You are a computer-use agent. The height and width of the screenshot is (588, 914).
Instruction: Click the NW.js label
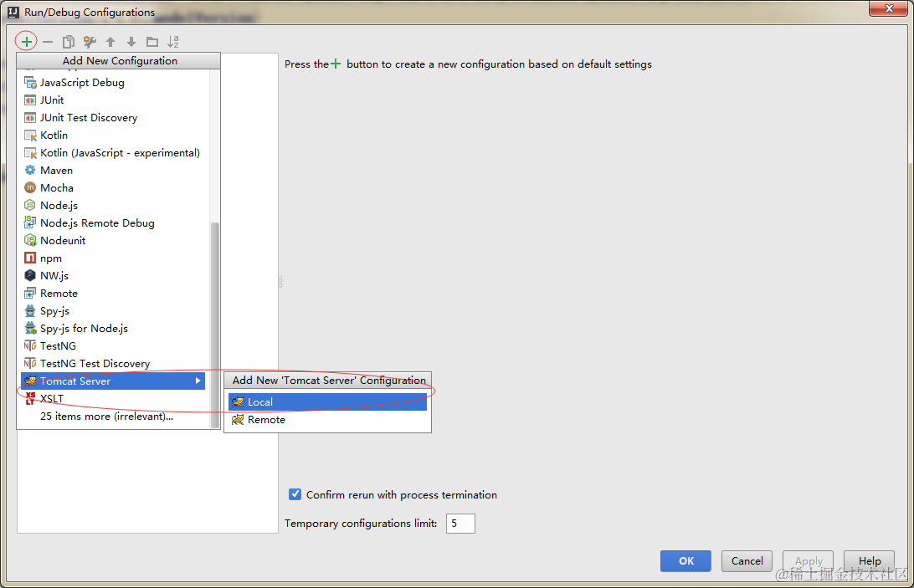[54, 276]
